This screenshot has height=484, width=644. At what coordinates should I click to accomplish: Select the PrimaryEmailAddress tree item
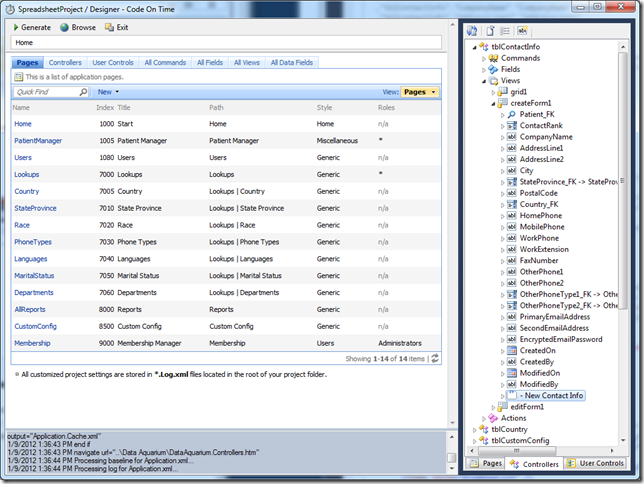(x=554, y=317)
